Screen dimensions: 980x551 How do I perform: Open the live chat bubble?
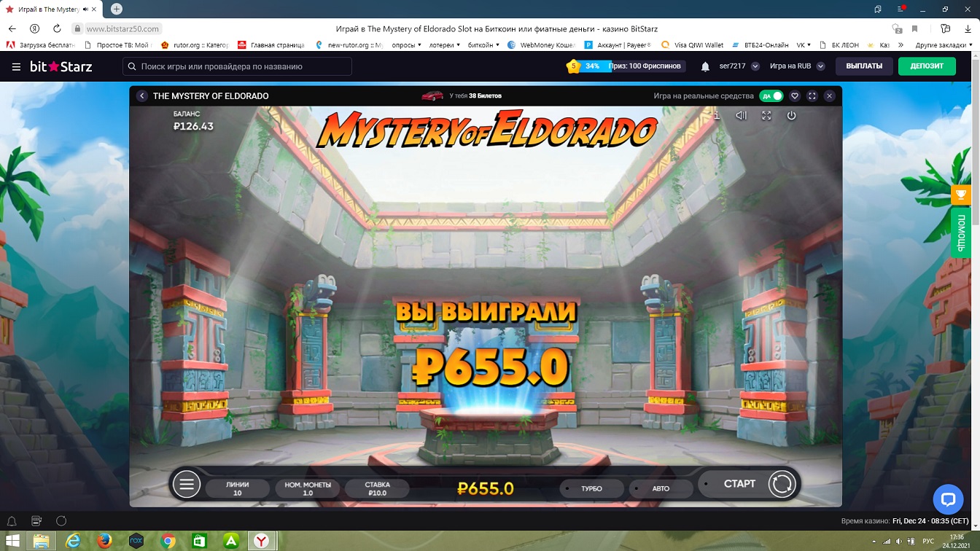coord(948,499)
